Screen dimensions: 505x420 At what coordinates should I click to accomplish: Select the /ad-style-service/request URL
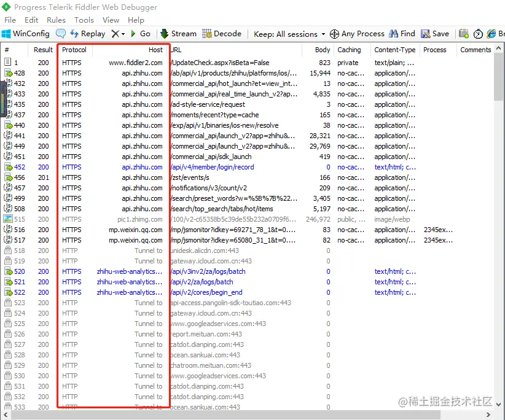pyautogui.click(x=208, y=104)
